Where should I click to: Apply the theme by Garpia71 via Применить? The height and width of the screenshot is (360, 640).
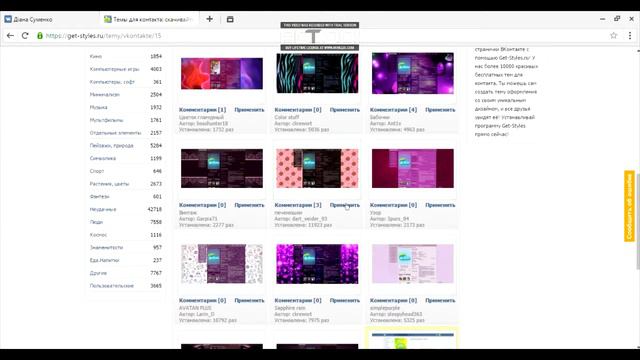click(249, 205)
